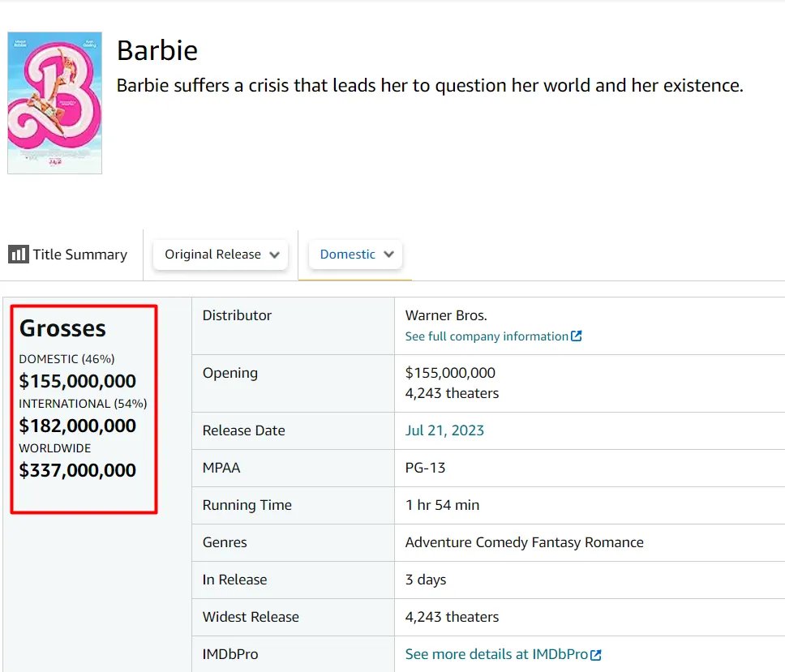The image size is (785, 672).
Task: Click the Title Summary bar chart icon
Action: (x=18, y=255)
